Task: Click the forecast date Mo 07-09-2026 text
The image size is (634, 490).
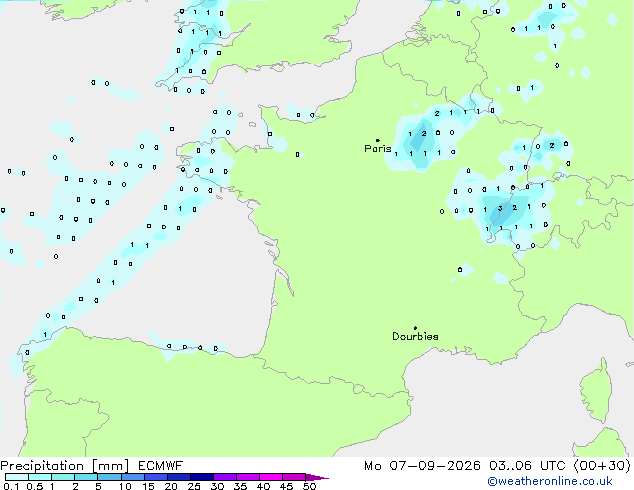Action: pos(422,466)
